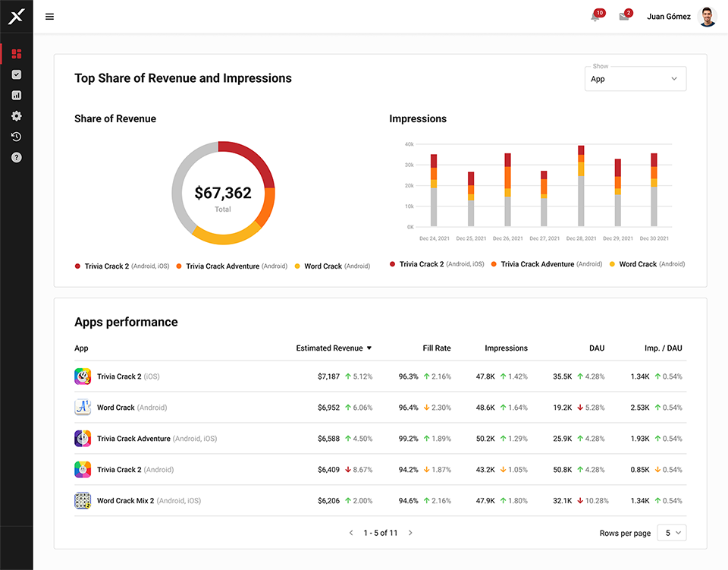Click the $7,187 revenue value
728x570 pixels.
tap(328, 376)
